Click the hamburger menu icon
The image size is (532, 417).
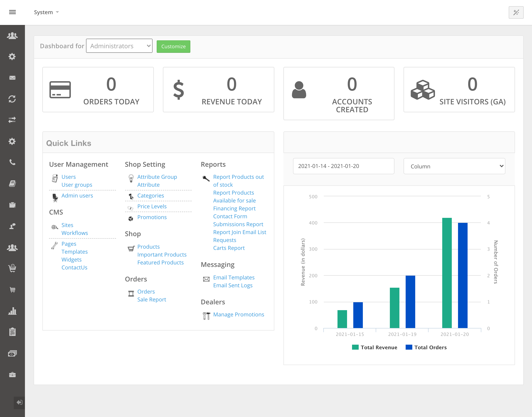click(12, 12)
